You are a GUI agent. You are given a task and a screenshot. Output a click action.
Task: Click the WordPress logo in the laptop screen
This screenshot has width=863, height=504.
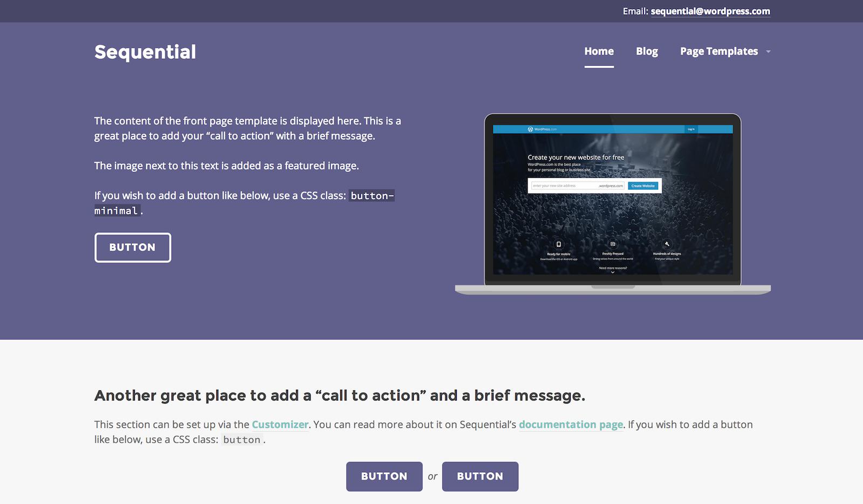(x=531, y=129)
